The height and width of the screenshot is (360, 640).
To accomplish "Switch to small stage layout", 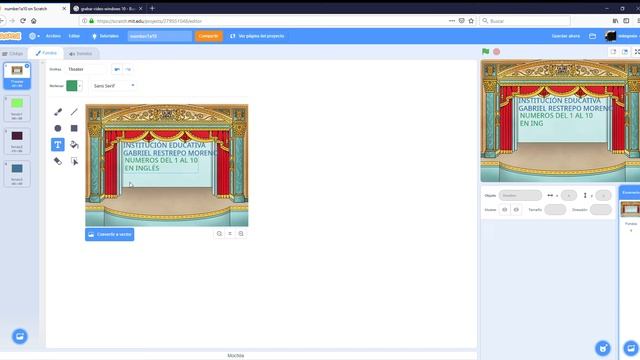I will (x=613, y=52).
